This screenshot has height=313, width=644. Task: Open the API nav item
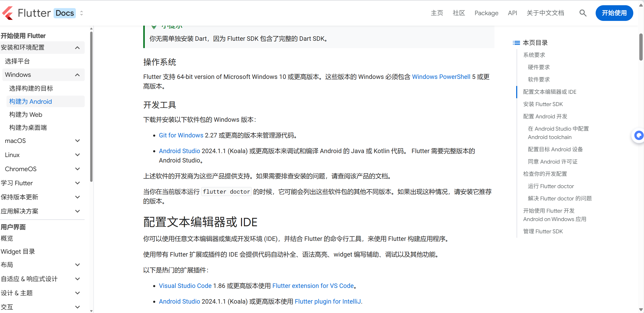pyautogui.click(x=513, y=13)
